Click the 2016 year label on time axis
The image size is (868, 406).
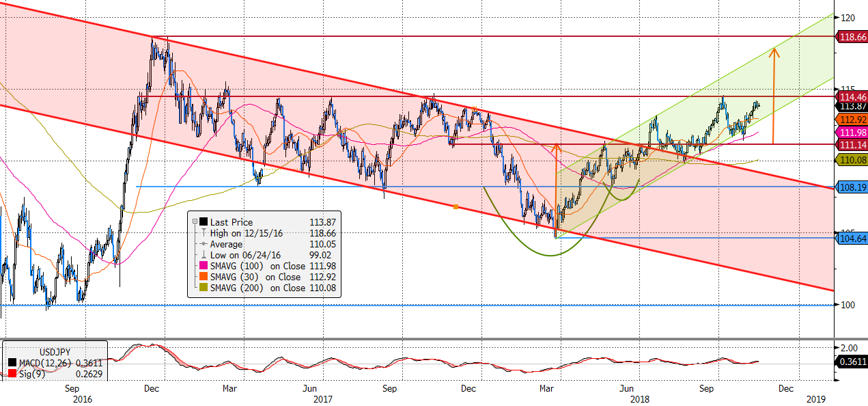coord(82,398)
